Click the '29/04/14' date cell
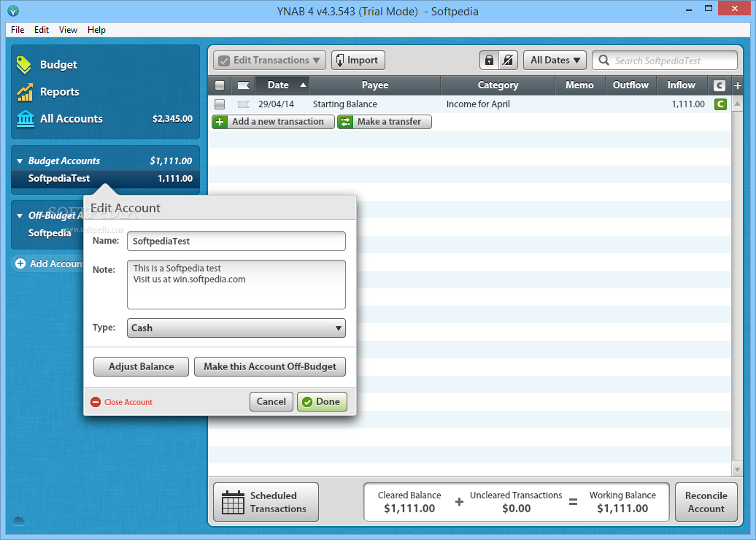Viewport: 756px width, 540px height. point(276,104)
